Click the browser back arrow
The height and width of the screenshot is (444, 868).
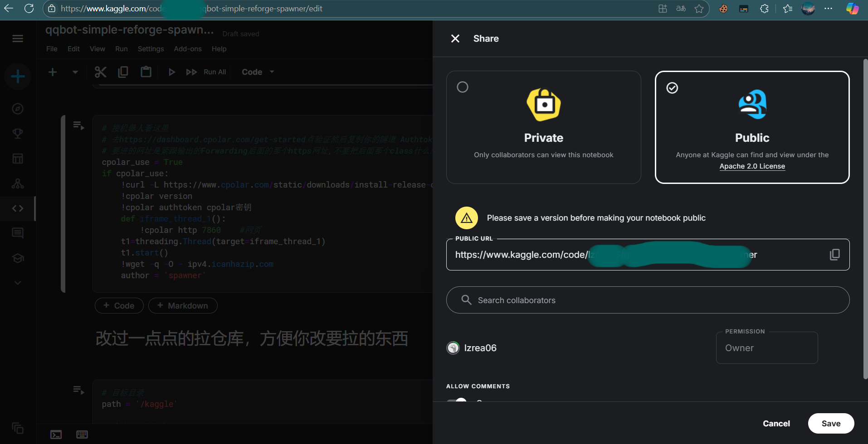click(x=9, y=9)
